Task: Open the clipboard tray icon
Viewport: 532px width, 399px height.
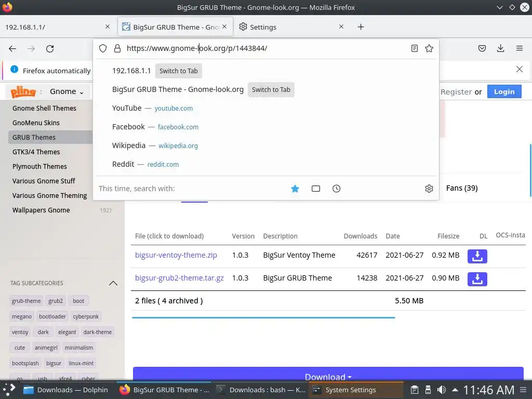Action: (x=414, y=390)
